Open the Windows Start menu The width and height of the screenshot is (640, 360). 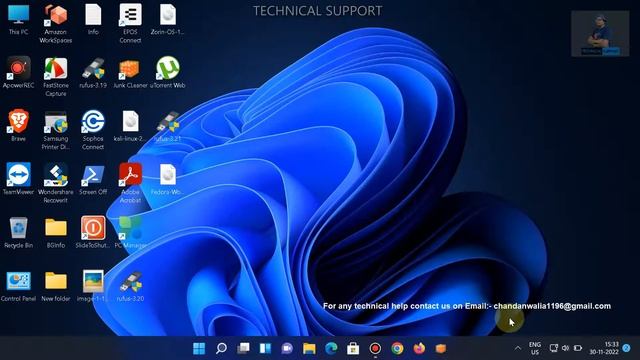tap(199, 348)
